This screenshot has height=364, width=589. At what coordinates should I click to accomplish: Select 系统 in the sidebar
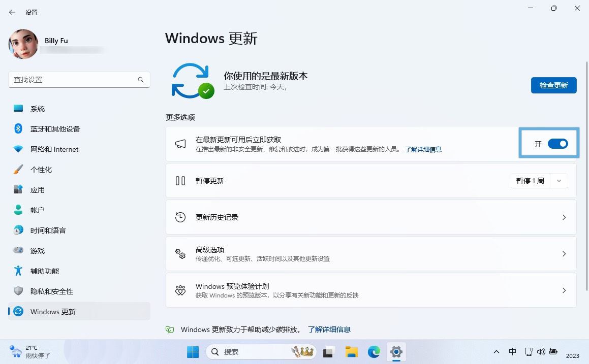tap(38, 109)
